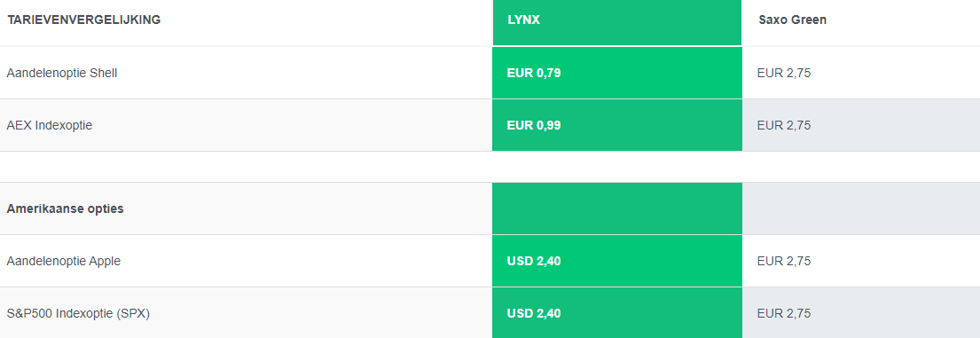
Task: Click the empty LYNX cell beside Amerikaanse opties
Action: coord(617,208)
